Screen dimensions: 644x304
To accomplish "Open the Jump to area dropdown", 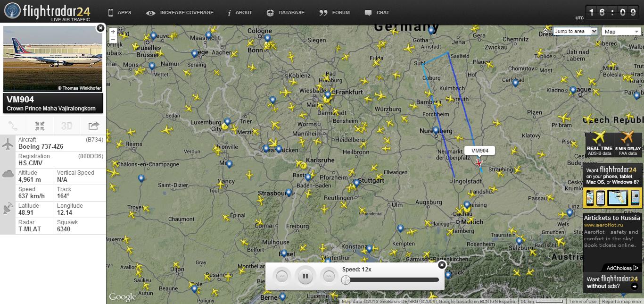I will (x=575, y=32).
